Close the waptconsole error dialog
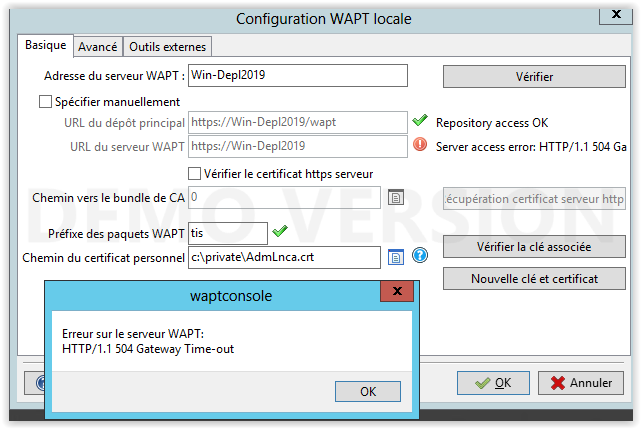Image resolution: width=641 pixels, height=429 pixels. [397, 291]
